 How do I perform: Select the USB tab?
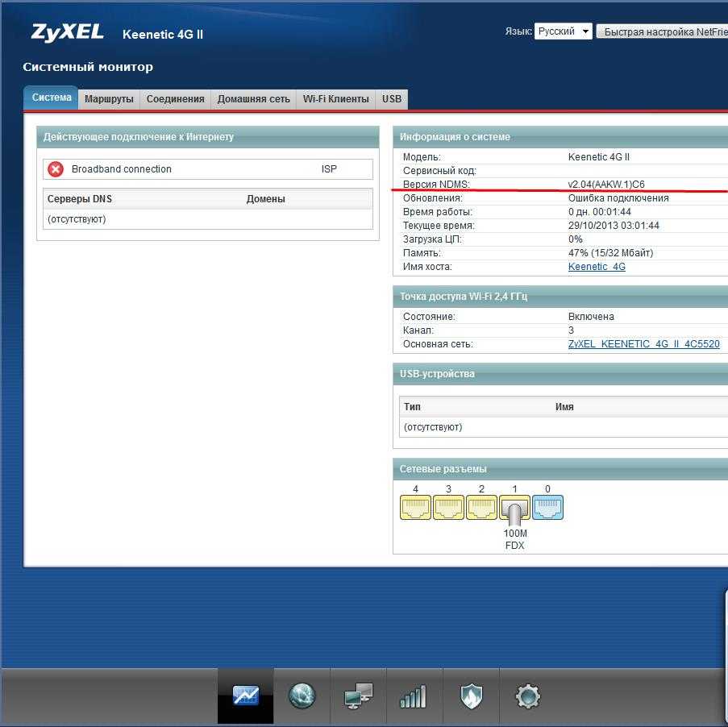(392, 99)
